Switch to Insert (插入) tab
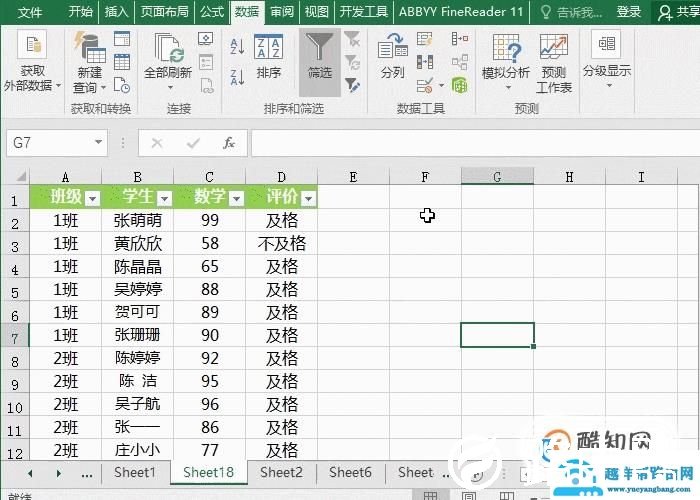 click(x=116, y=12)
